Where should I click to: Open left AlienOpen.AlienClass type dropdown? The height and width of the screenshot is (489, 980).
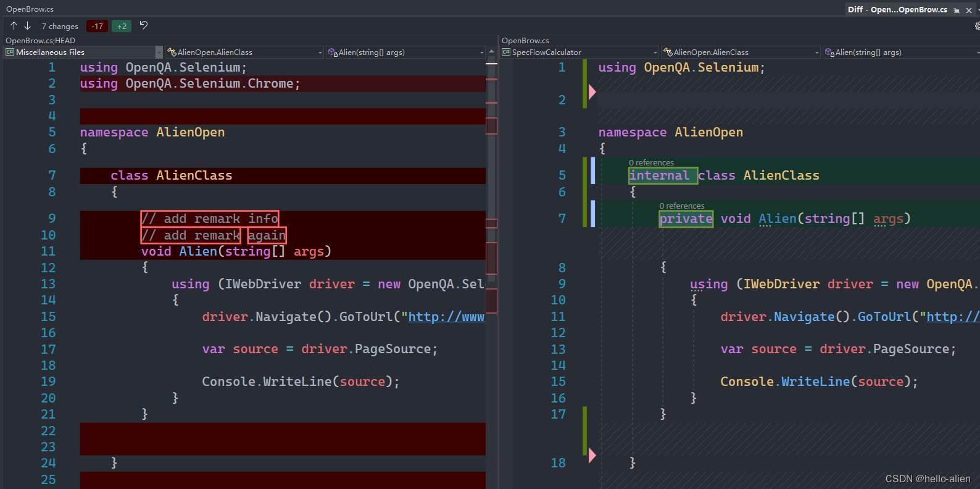tap(245, 52)
